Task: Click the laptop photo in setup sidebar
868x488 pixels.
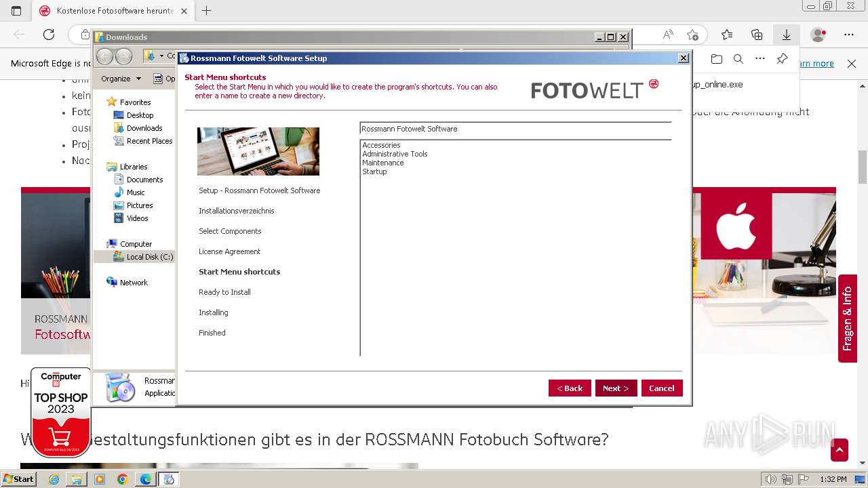Action: point(258,151)
